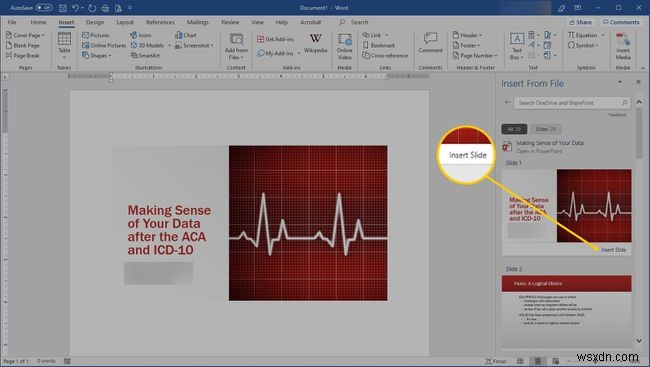Select the Slide 2 thumbnail in pane
This screenshot has width=650, height=367.
click(567, 312)
